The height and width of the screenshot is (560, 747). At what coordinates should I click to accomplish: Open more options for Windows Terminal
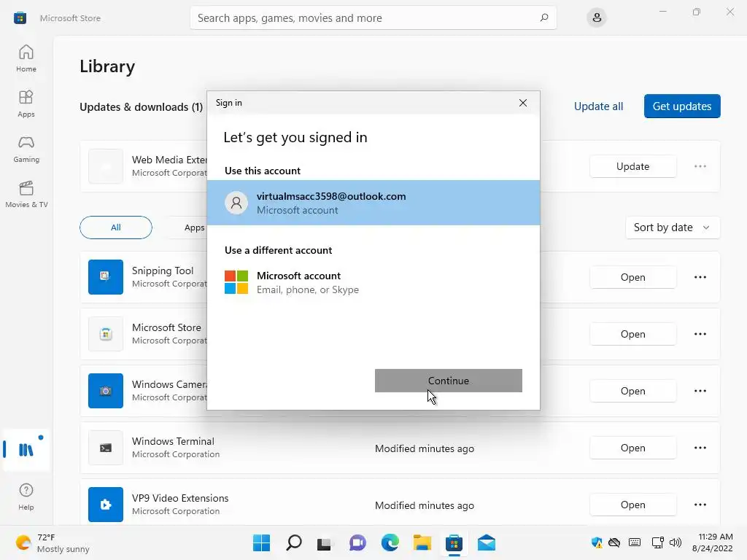(700, 448)
